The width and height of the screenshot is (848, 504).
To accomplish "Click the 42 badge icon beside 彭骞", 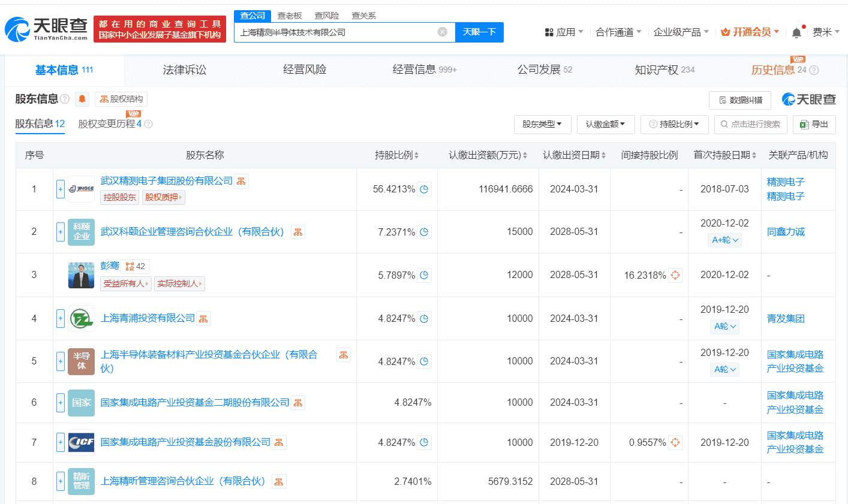I will 135,265.
